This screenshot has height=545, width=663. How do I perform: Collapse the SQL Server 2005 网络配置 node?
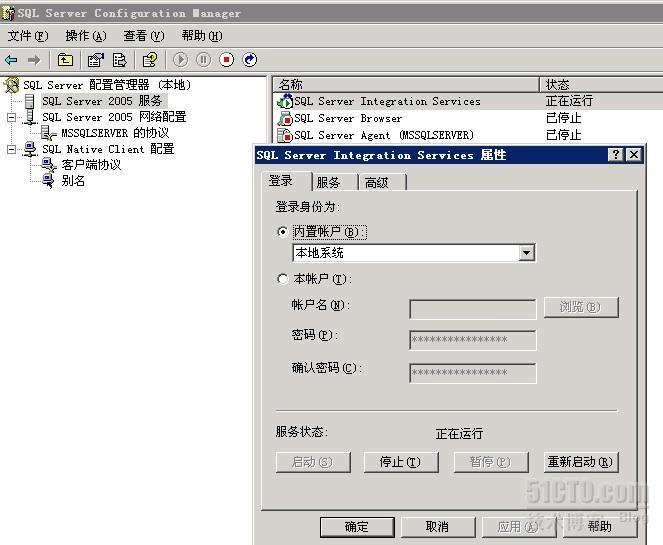[x=11, y=117]
